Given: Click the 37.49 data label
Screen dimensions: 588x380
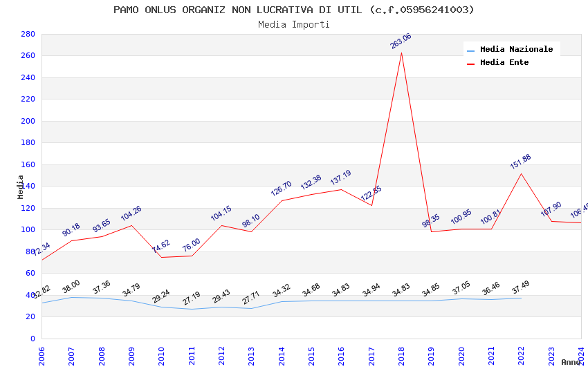Looking at the screenshot, I should click(x=520, y=287).
